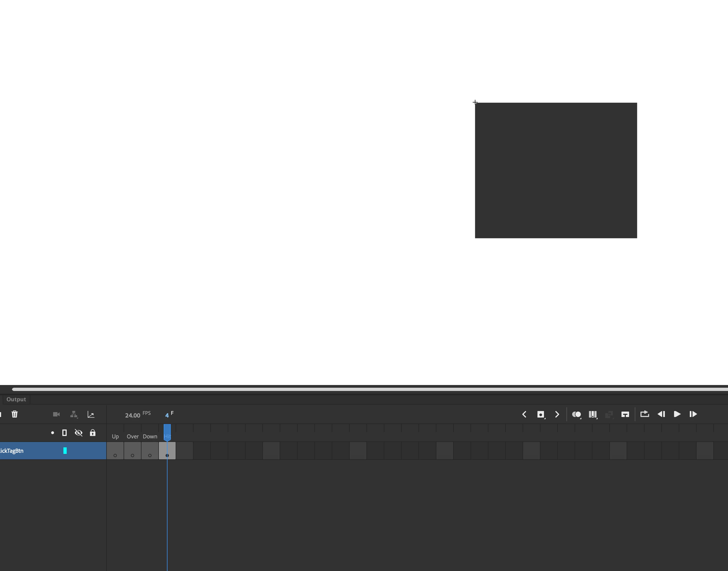The image size is (728, 571).
Task: Click the Loop playback icon
Action: click(x=644, y=414)
